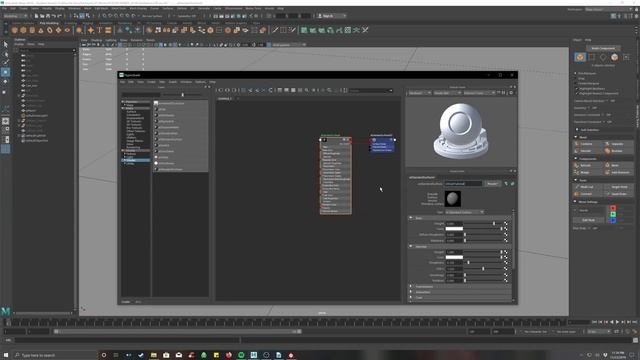Activate the Lasso select tool
The image size is (640, 360).
click(x=6, y=53)
